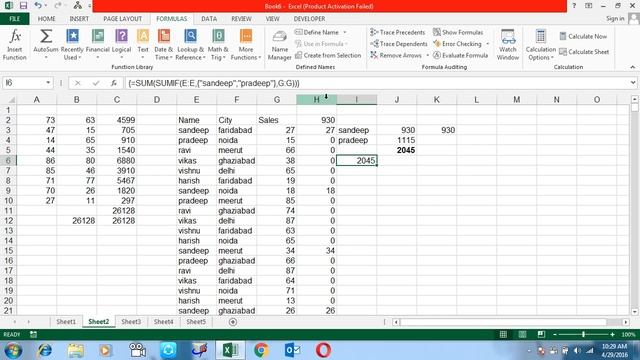Viewport: 640px width, 360px height.
Task: Expand Define Name dropdown arrow
Action: [x=345, y=32]
